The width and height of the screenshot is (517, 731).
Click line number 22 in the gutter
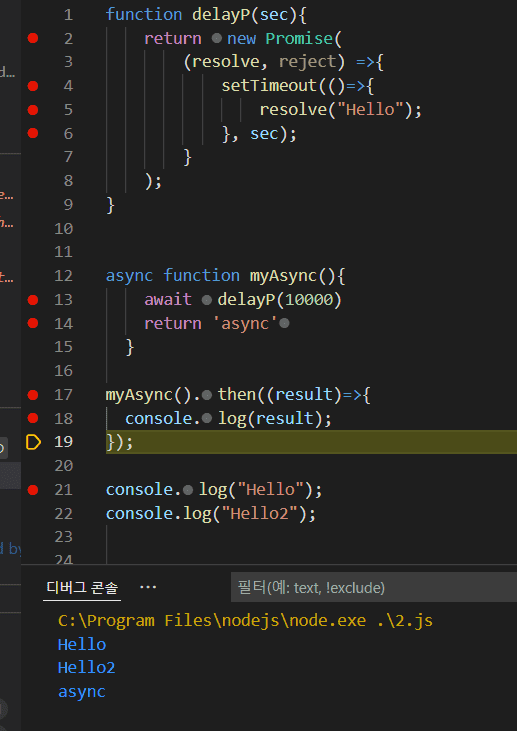[63, 513]
